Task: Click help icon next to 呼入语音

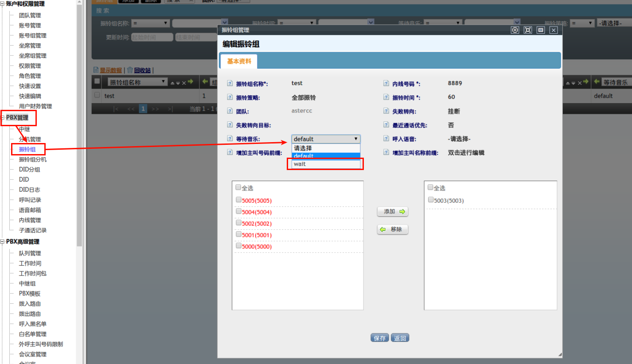Action: (386, 139)
